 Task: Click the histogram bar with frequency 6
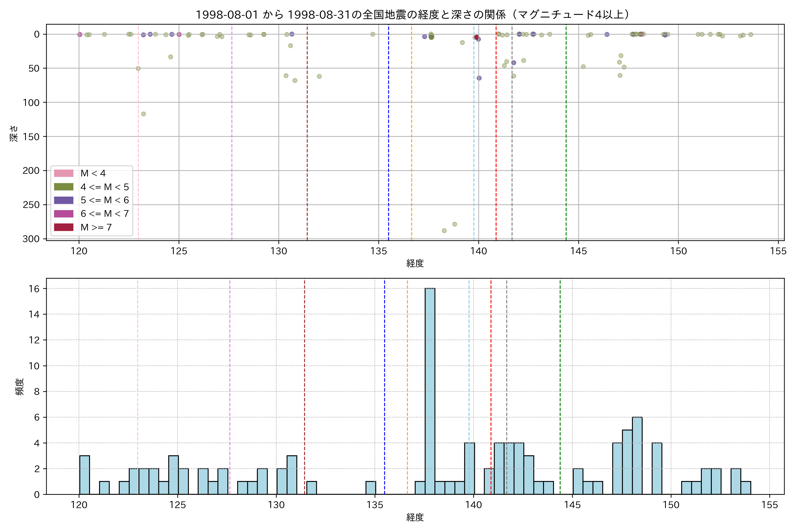[x=637, y=455]
